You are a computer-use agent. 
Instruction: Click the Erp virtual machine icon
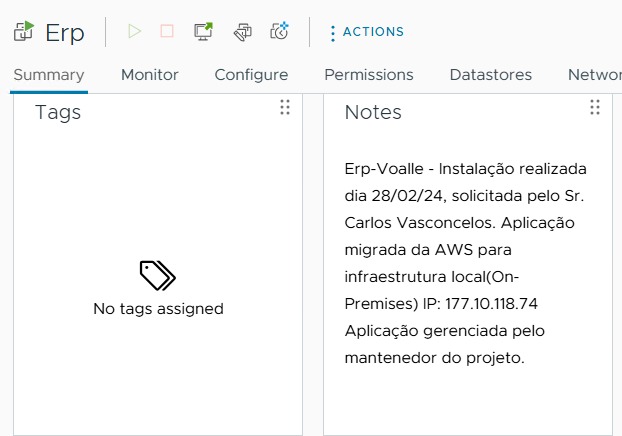(24, 31)
